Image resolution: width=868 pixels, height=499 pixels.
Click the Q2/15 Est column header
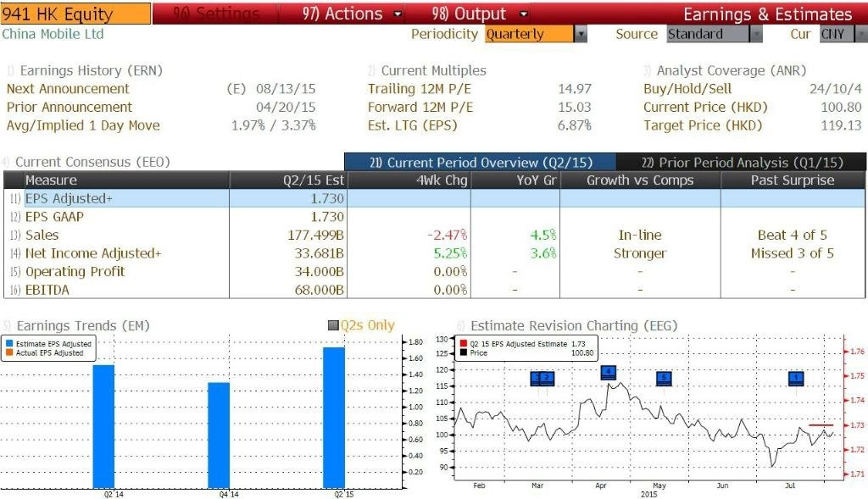click(x=288, y=180)
